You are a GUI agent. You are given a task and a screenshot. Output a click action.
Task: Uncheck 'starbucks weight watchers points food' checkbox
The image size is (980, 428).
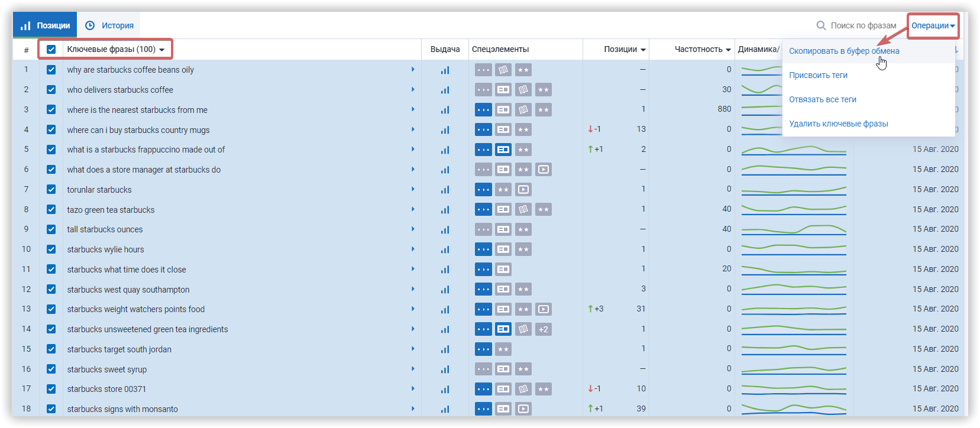[51, 309]
